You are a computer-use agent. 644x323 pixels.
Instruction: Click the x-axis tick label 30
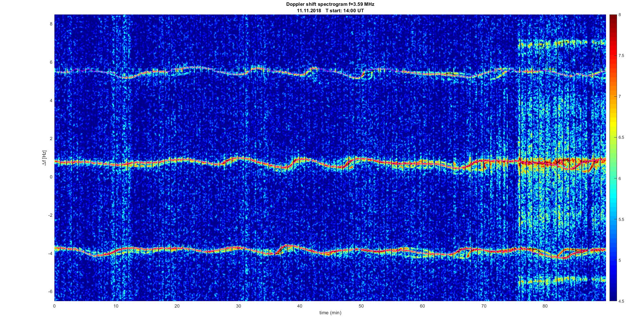click(x=238, y=306)
